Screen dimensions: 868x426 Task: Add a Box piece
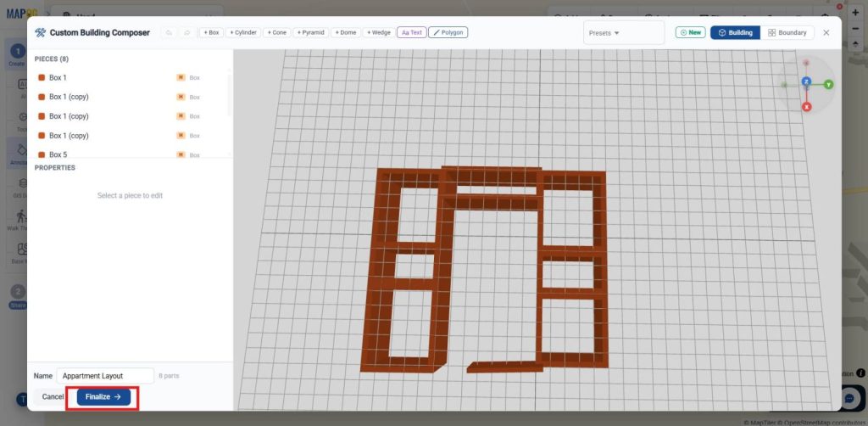(211, 33)
